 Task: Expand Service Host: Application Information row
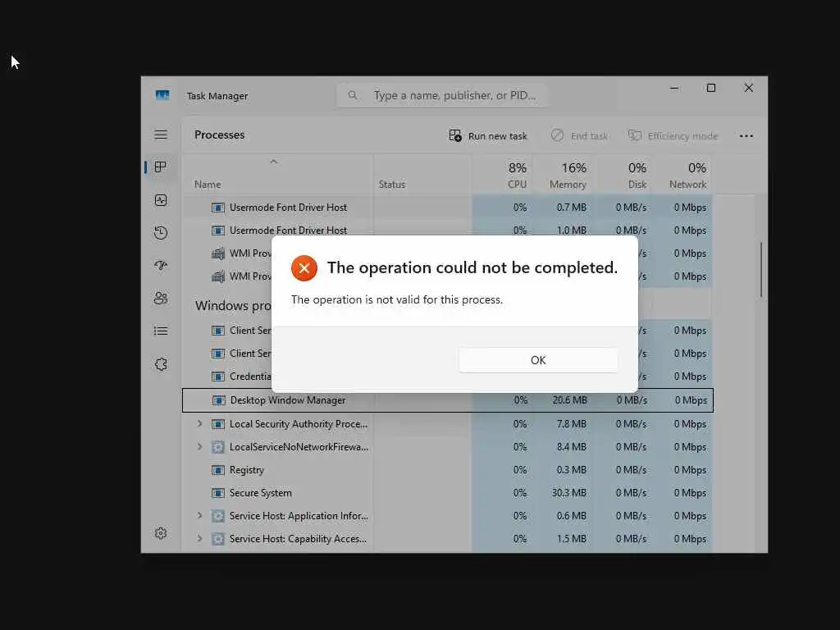[200, 516]
